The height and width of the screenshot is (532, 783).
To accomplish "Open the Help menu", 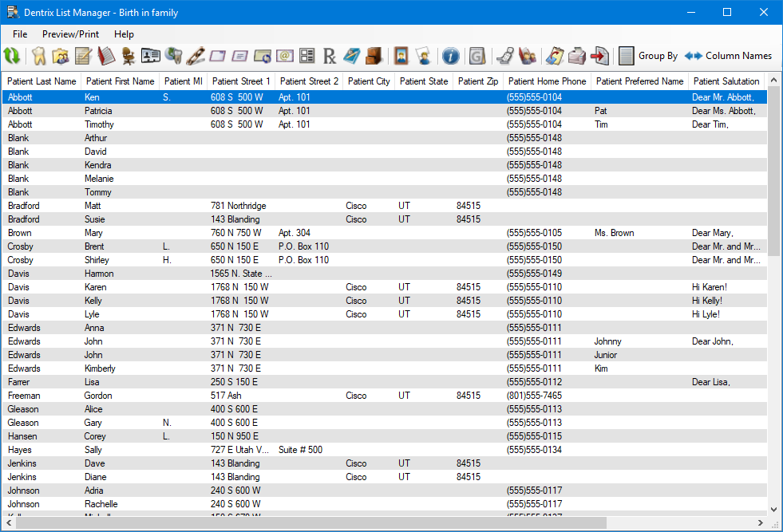I will tap(124, 34).
